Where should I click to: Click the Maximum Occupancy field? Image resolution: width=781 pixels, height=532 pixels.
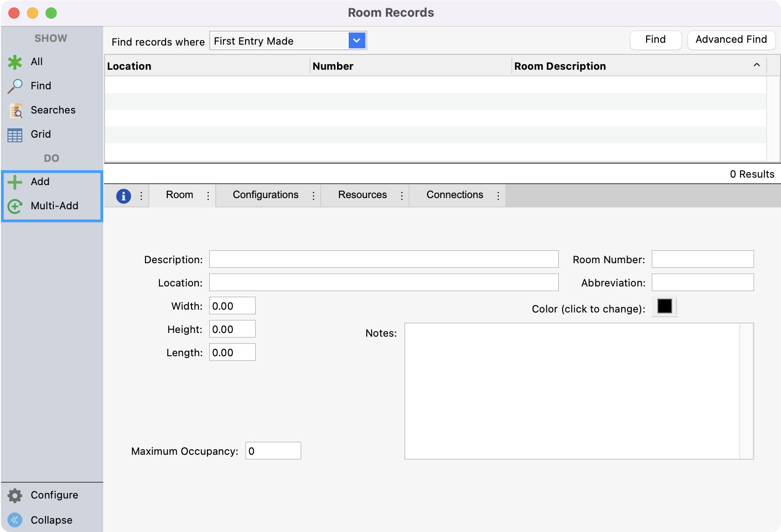tap(273, 451)
